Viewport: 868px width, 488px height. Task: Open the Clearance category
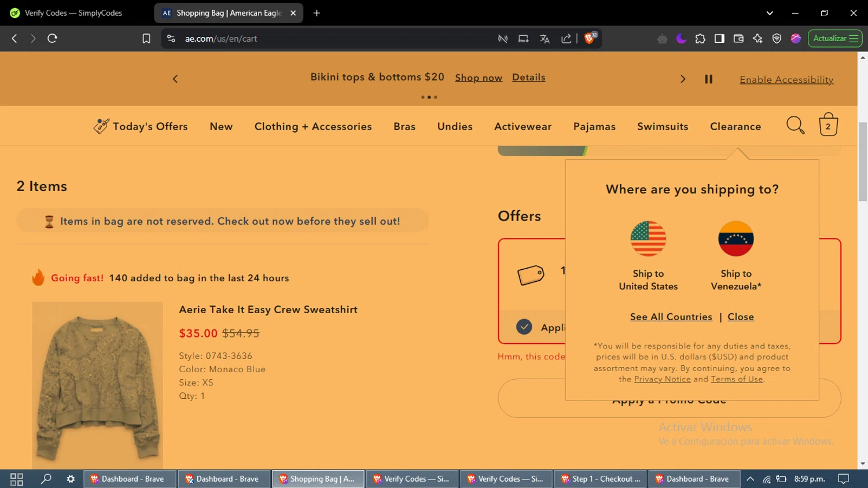point(735,126)
